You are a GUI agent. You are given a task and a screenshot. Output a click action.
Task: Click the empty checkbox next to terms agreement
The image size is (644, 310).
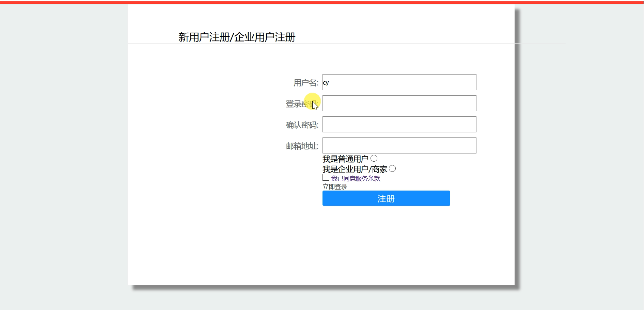[x=326, y=178]
